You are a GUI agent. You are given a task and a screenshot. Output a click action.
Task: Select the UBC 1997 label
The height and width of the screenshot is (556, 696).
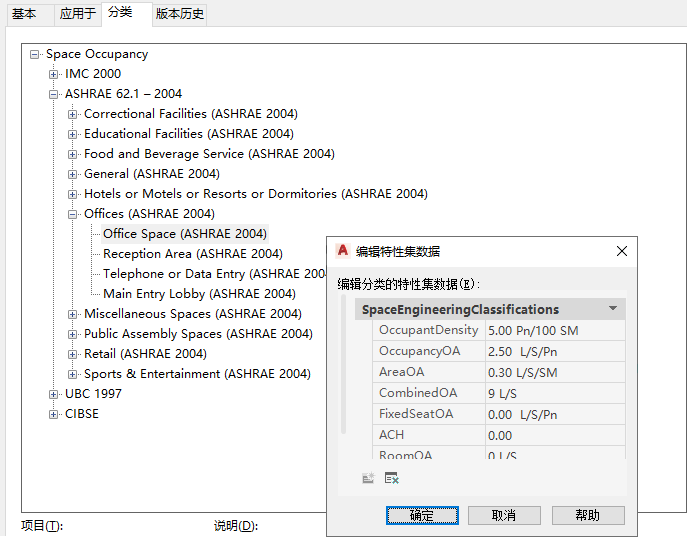click(x=93, y=394)
